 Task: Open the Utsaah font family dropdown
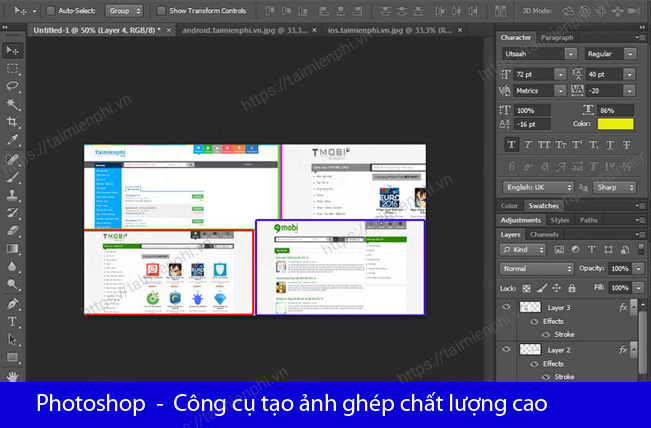coord(571,54)
